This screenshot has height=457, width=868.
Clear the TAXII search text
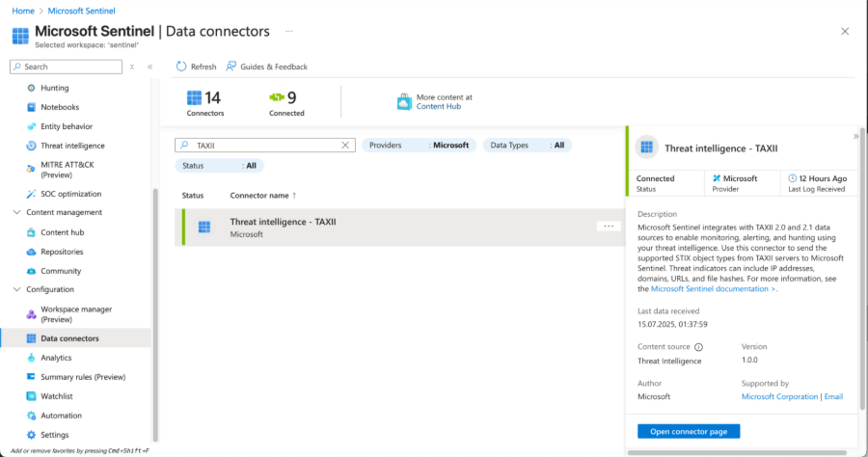pyautogui.click(x=345, y=145)
